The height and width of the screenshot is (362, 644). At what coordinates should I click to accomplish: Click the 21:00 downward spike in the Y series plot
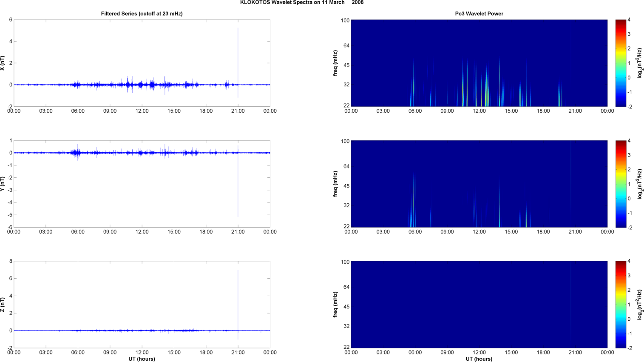(x=238, y=191)
